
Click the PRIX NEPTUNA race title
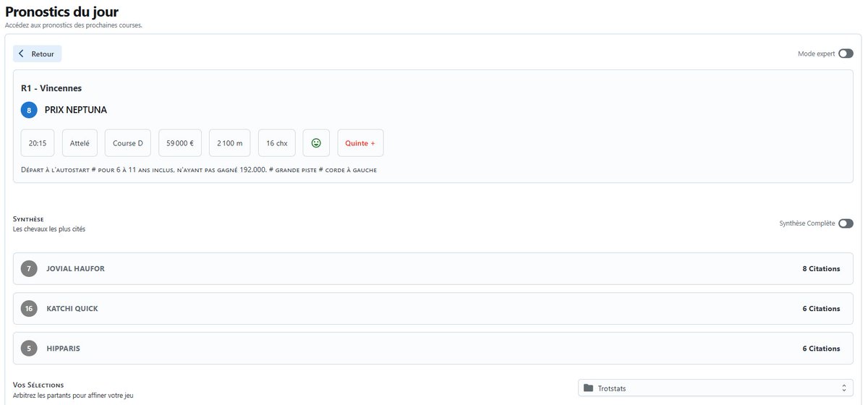point(76,110)
